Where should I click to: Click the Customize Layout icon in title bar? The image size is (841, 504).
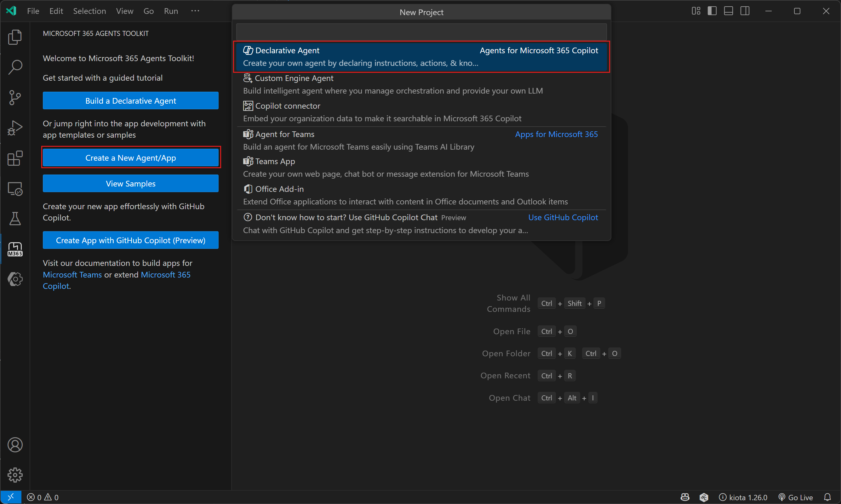tap(696, 11)
